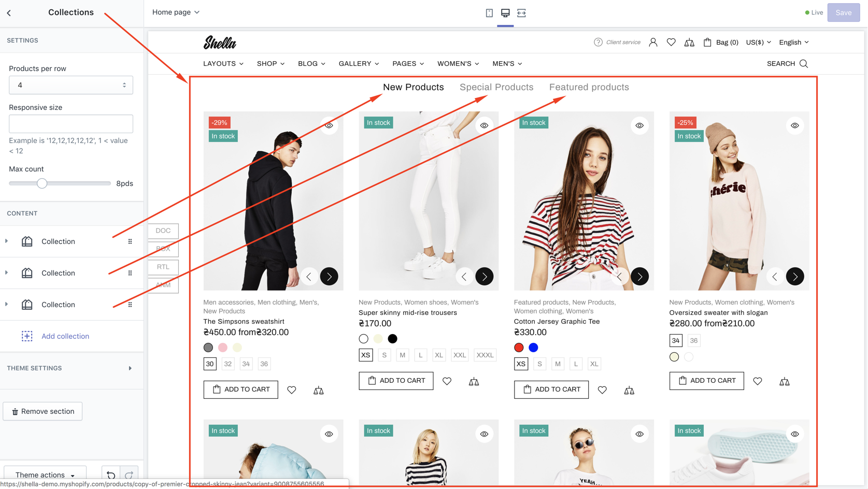Switch to desktop preview icon
The width and height of the screenshot is (868, 489).
505,13
